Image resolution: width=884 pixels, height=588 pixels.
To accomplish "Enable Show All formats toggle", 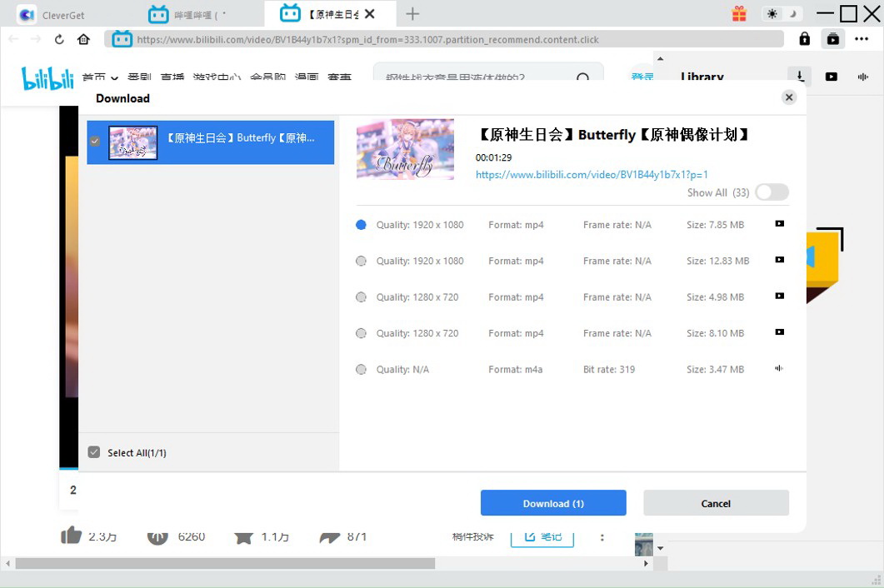I will [771, 192].
